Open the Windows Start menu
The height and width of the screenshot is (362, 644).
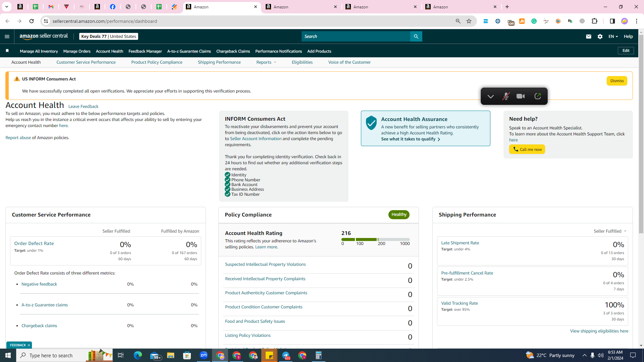pyautogui.click(x=8, y=355)
